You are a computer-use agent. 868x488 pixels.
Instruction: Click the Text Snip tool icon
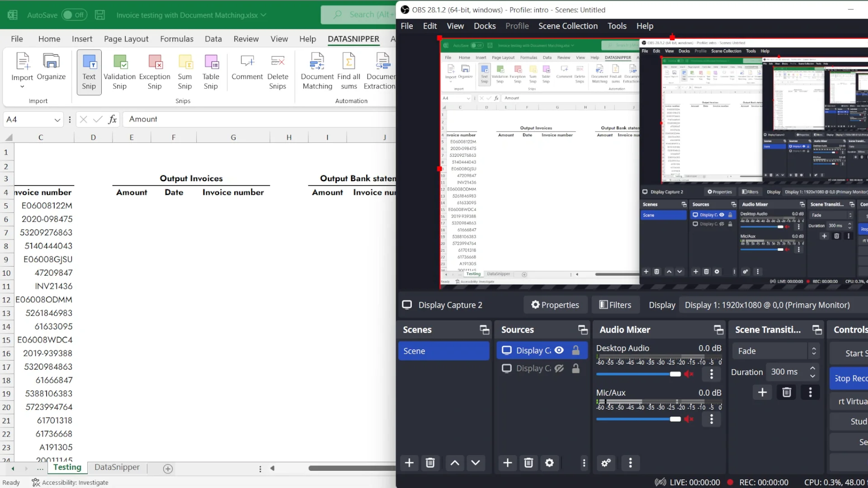pos(89,62)
